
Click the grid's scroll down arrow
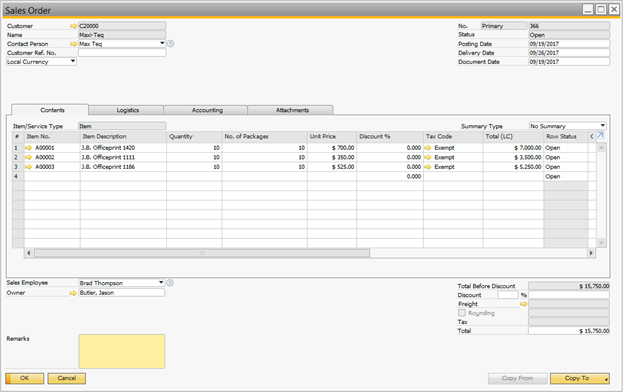click(601, 242)
